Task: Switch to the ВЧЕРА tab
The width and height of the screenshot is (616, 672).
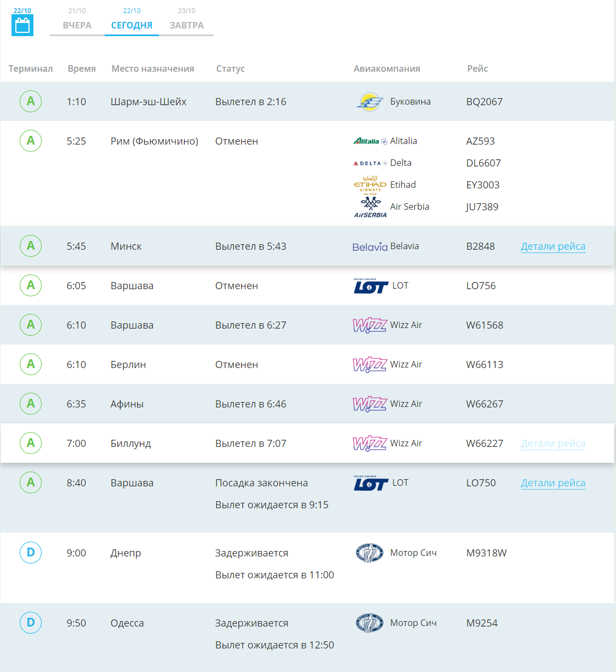Action: 77,25
